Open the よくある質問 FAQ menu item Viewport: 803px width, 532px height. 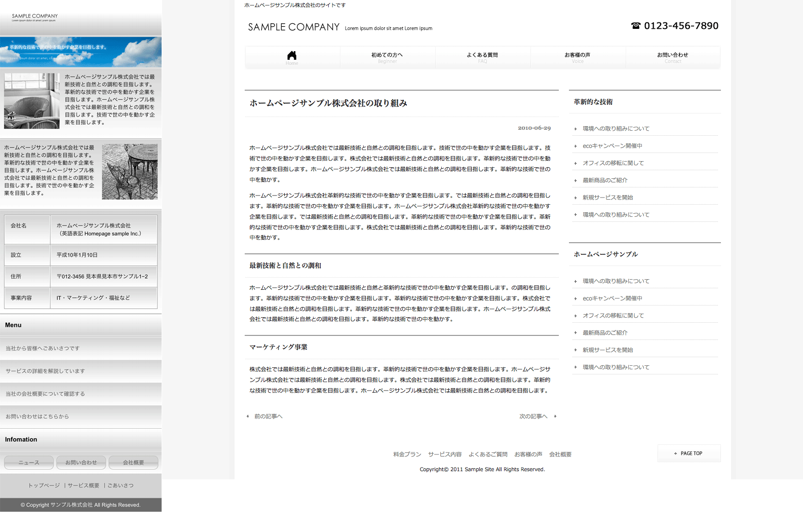tap(482, 57)
